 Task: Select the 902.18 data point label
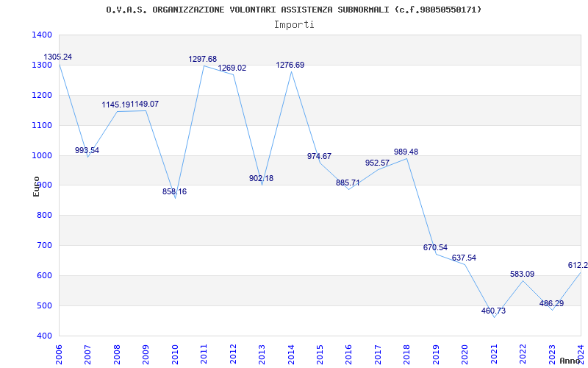tap(261, 179)
